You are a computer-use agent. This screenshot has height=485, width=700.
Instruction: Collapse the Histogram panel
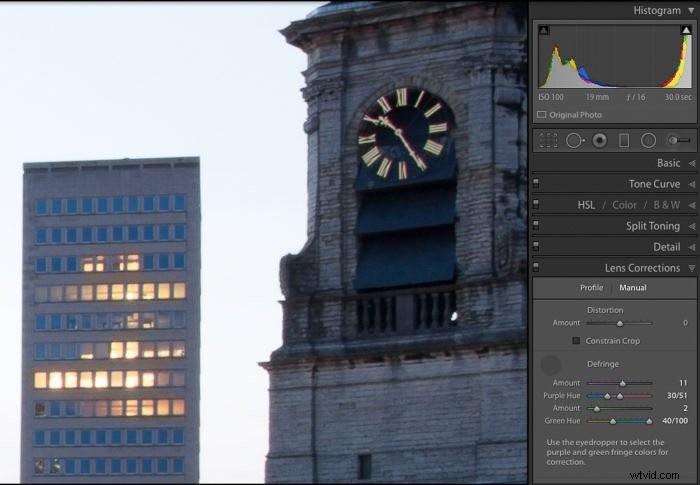692,11
